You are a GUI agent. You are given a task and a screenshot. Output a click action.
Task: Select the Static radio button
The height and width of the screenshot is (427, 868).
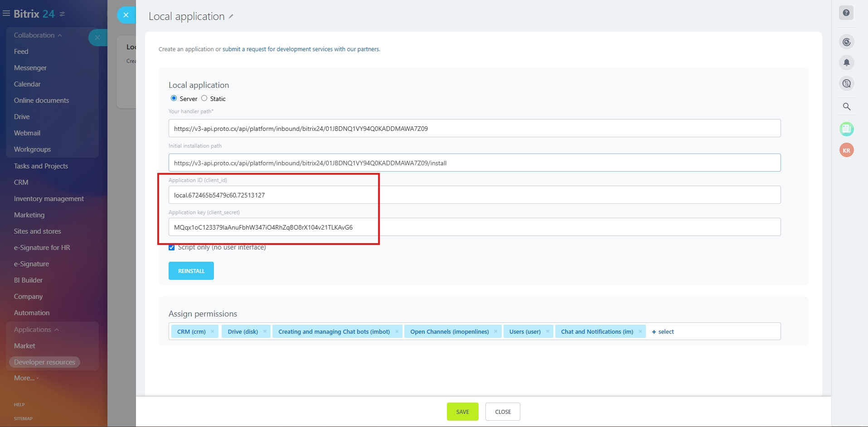coord(204,98)
